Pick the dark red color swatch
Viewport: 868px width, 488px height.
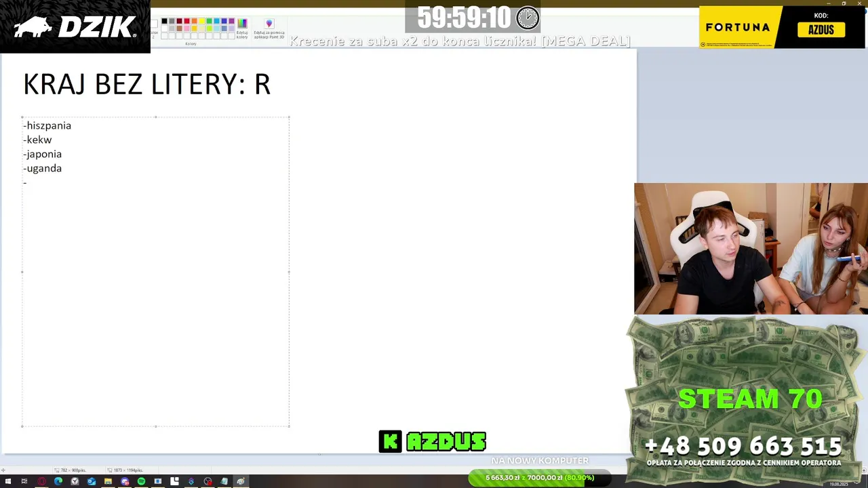click(180, 21)
